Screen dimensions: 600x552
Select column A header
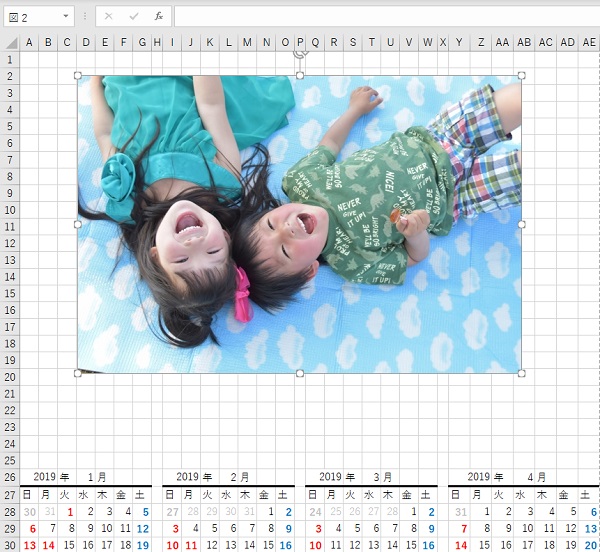tap(29, 42)
